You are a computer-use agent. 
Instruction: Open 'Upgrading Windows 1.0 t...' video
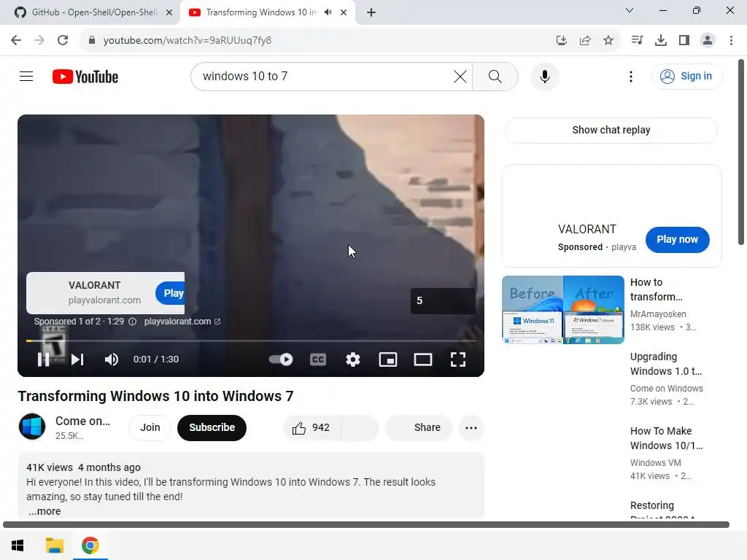(x=666, y=364)
